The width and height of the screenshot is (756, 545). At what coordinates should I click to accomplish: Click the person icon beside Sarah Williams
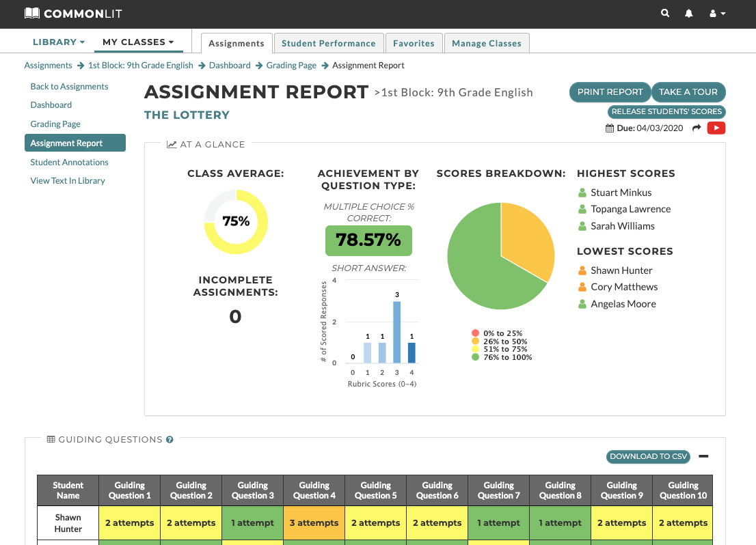582,226
